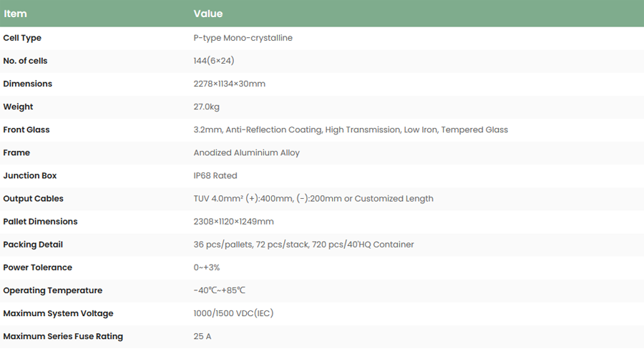Image resolution: width=644 pixels, height=349 pixels.
Task: Click the 2278×1134×30mm dimensions value
Action: 229,84
